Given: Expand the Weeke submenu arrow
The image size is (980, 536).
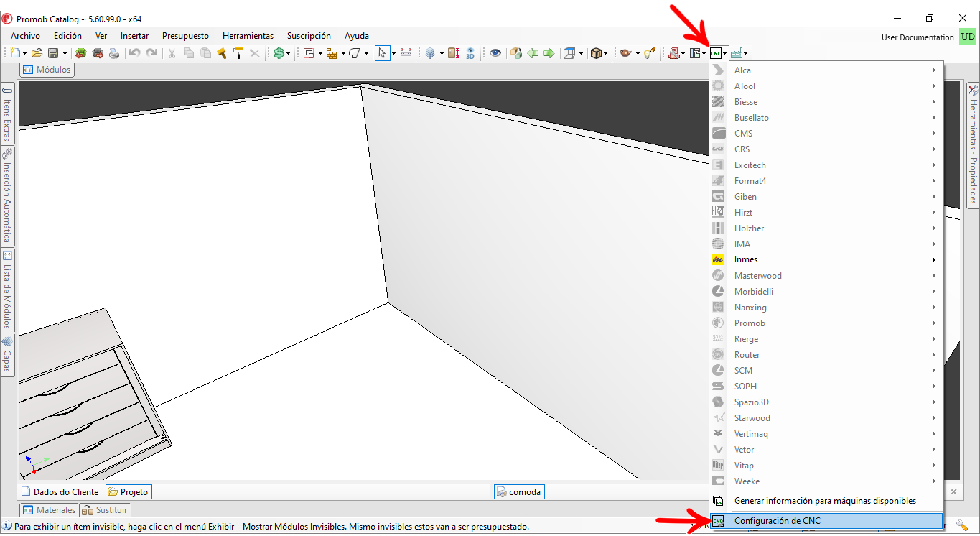Looking at the screenshot, I should pyautogui.click(x=934, y=481).
